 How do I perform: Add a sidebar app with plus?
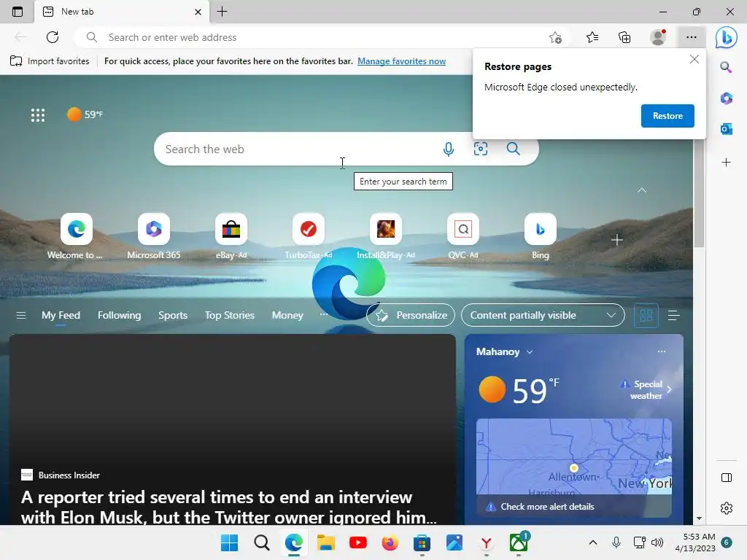726,163
